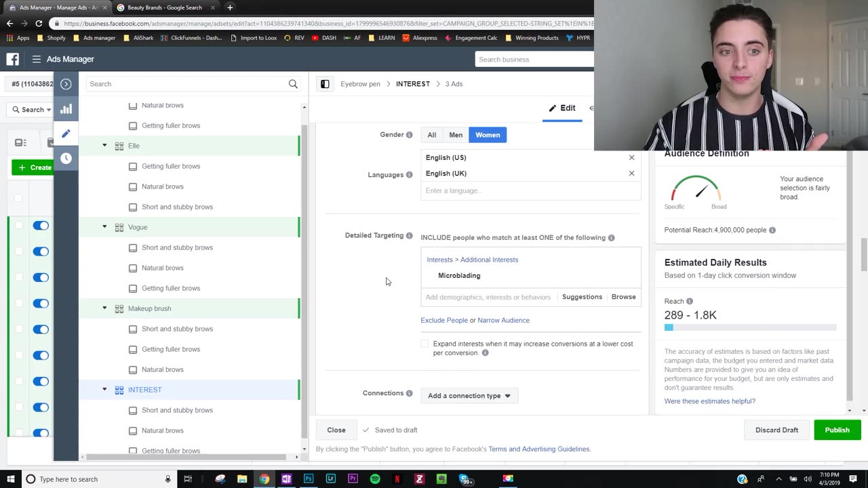Go to the Eyebrow pen breadcrumb
This screenshot has width=868, height=488.
point(360,84)
